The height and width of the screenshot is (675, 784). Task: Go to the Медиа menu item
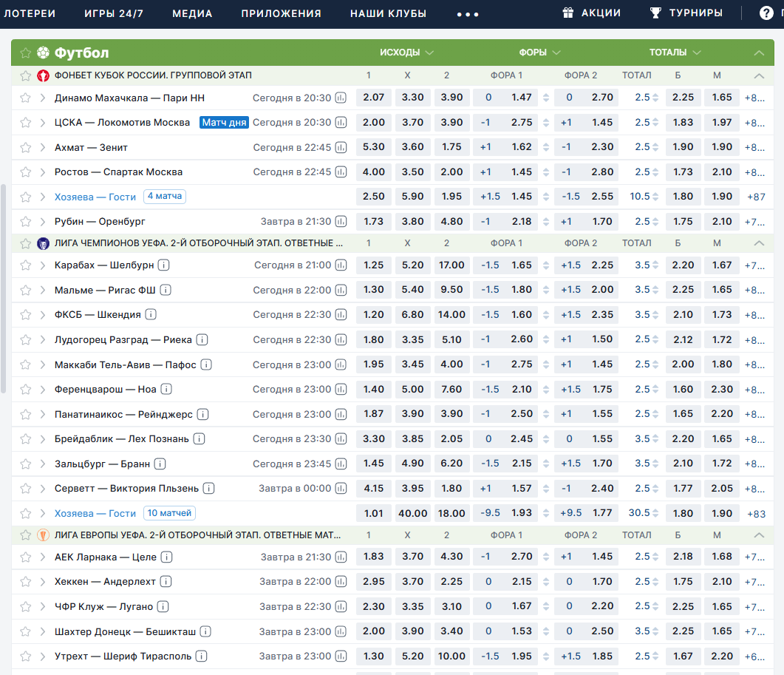tap(192, 13)
